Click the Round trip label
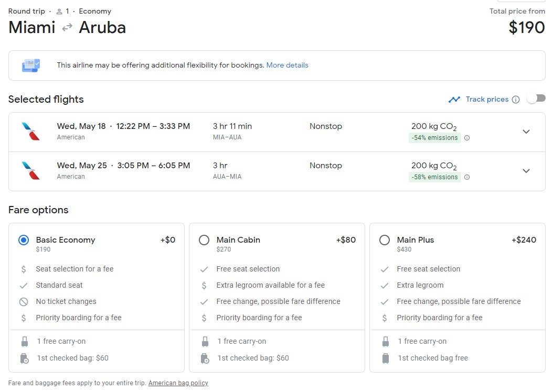The image size is (553, 392). coord(27,12)
